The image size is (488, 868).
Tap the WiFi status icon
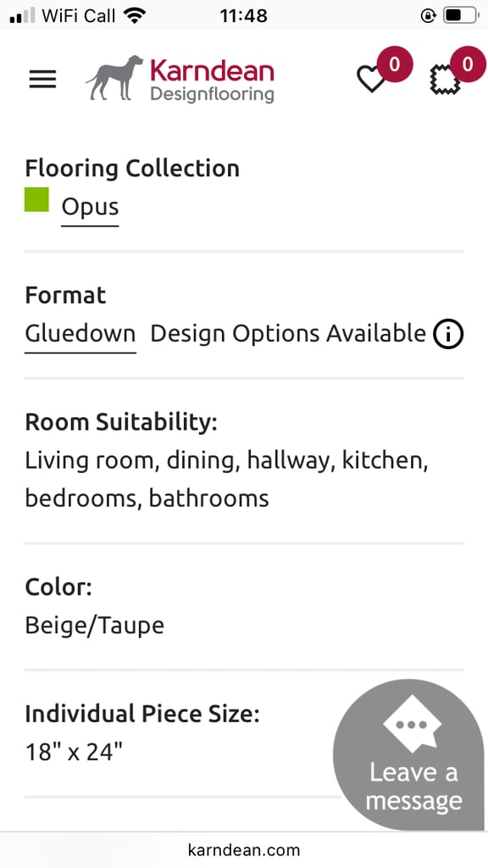pyautogui.click(x=133, y=15)
